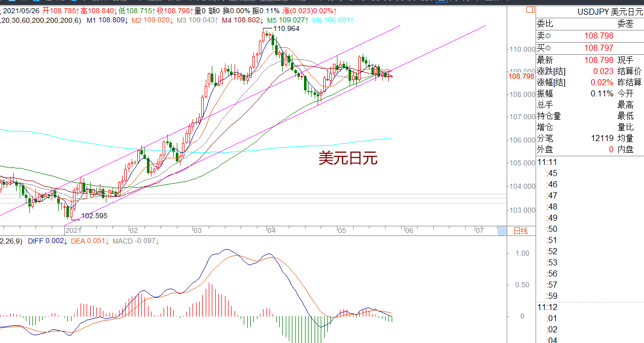The width and height of the screenshot is (644, 343).
Task: Click the 美元日元 chart text label
Action: click(x=348, y=158)
